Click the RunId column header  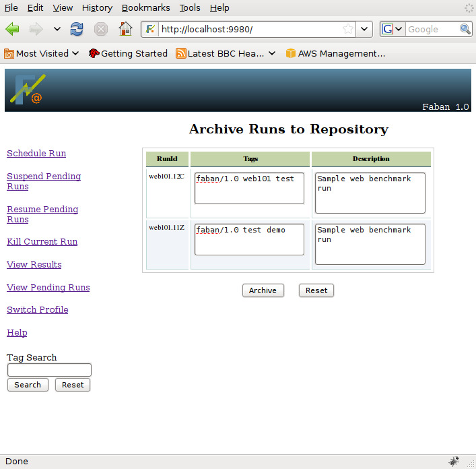[x=167, y=159]
